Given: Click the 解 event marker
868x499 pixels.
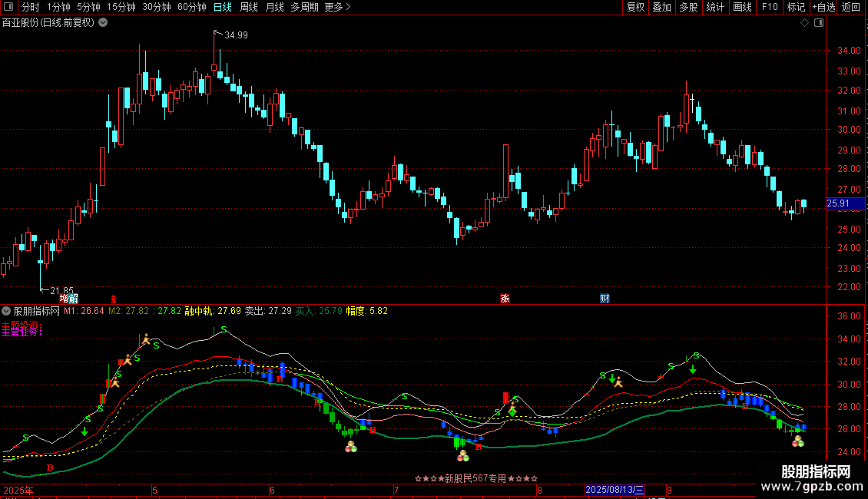Looking at the screenshot, I should (x=73, y=299).
